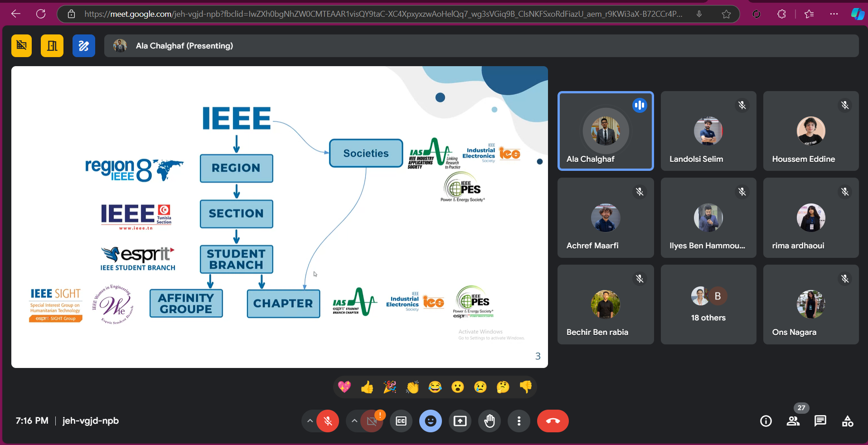Open microphone permission icon in address bar
Image resolution: width=868 pixels, height=445 pixels.
(x=699, y=14)
